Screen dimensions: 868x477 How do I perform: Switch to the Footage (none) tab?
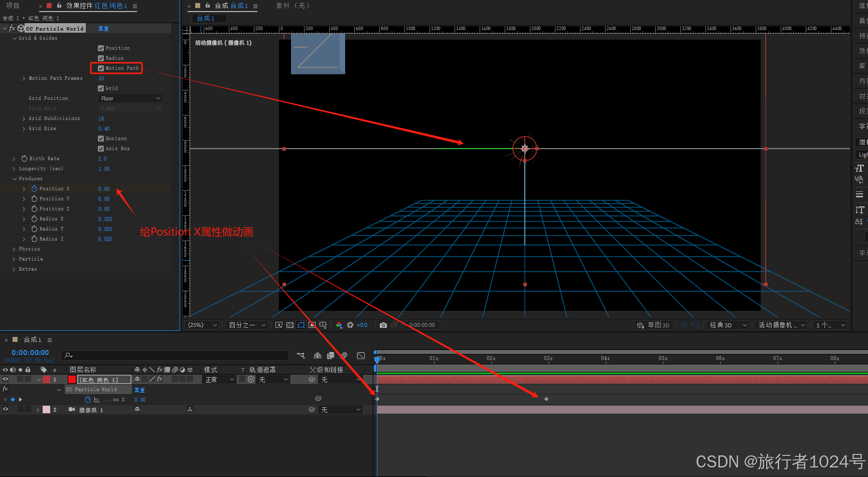point(293,6)
